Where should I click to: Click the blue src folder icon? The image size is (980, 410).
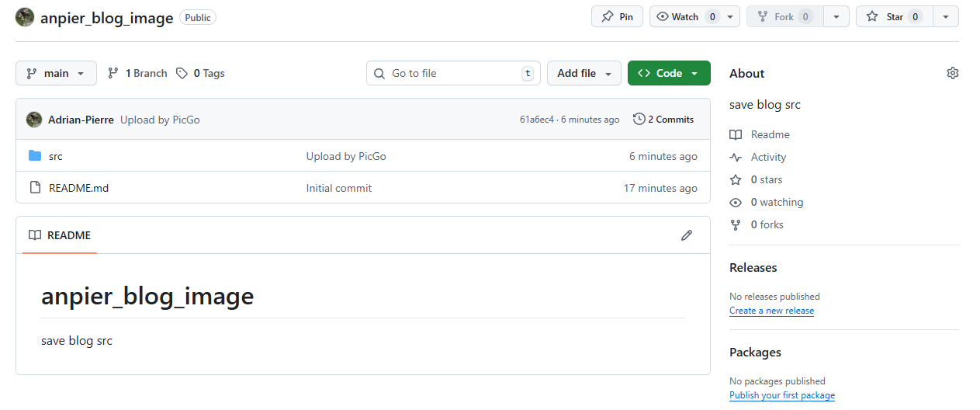[x=35, y=156]
